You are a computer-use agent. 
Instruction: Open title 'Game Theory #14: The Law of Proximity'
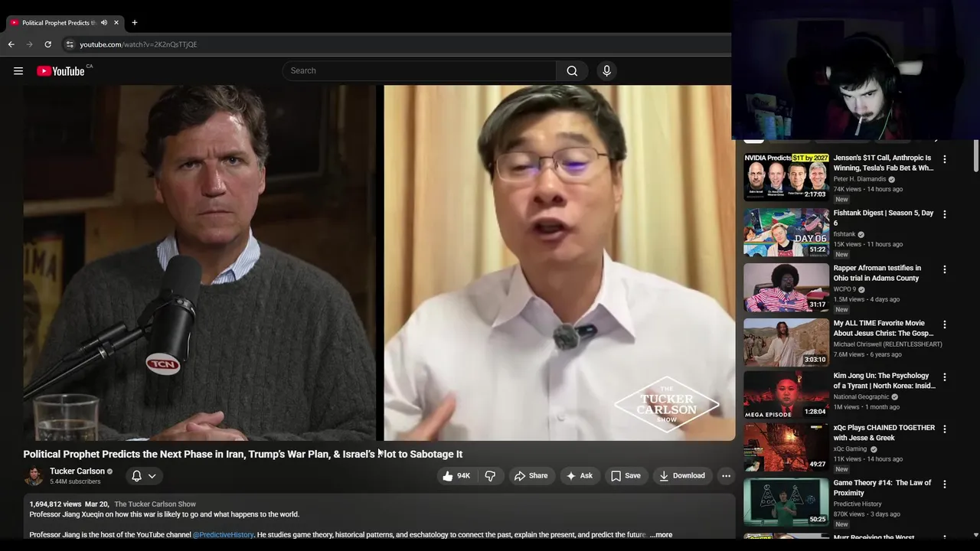tap(882, 488)
